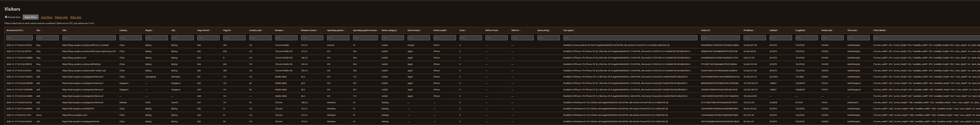Select the Pakistan country cell
This screenshot has width=980, height=125.
coord(123,102)
